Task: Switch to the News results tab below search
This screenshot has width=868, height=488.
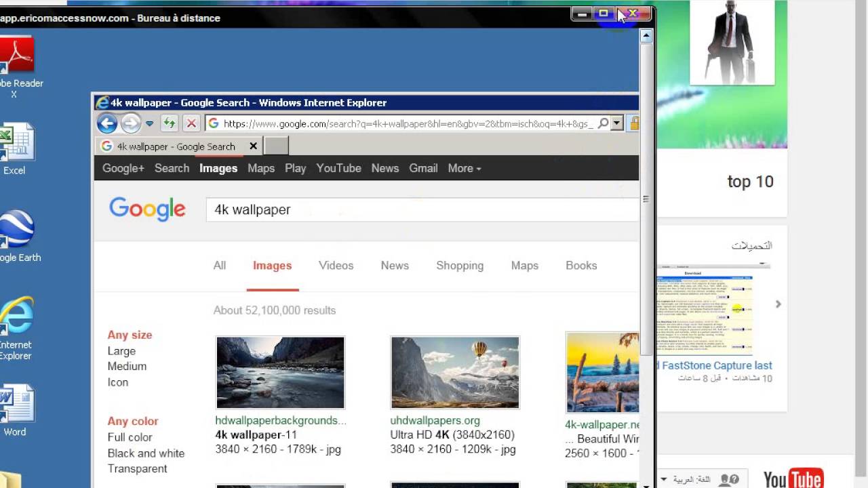Action: 395,266
